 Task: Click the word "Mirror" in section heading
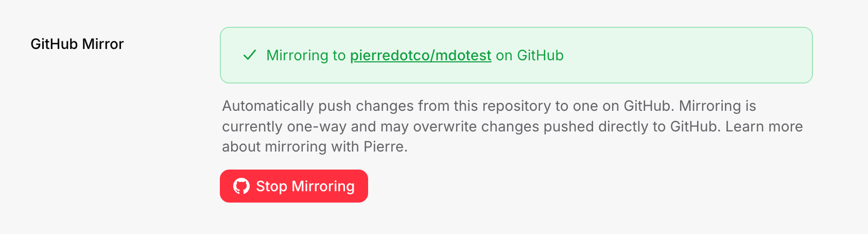pyautogui.click(x=103, y=44)
